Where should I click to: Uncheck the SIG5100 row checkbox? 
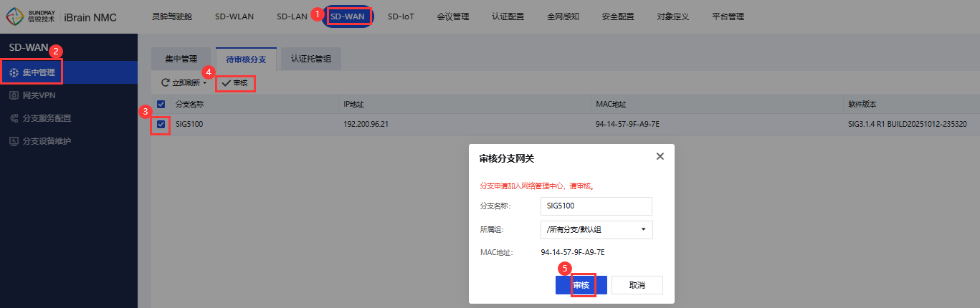click(161, 124)
